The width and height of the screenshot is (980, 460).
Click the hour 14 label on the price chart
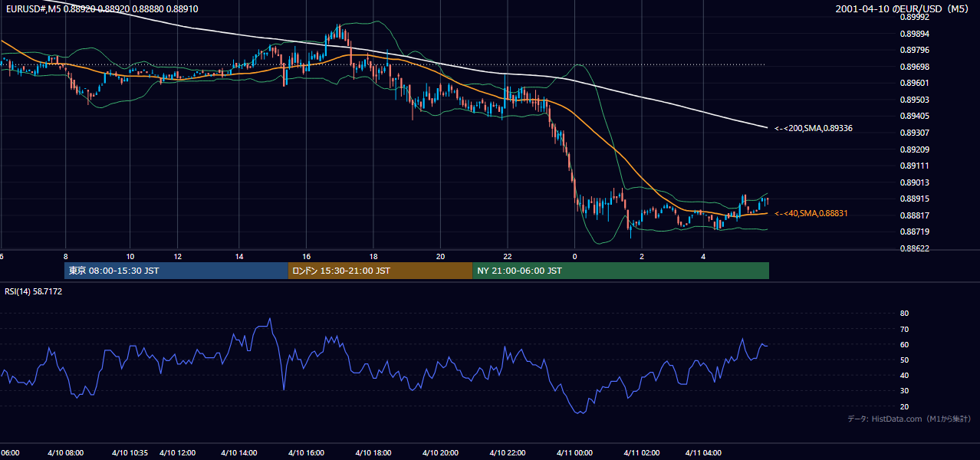pos(239,256)
